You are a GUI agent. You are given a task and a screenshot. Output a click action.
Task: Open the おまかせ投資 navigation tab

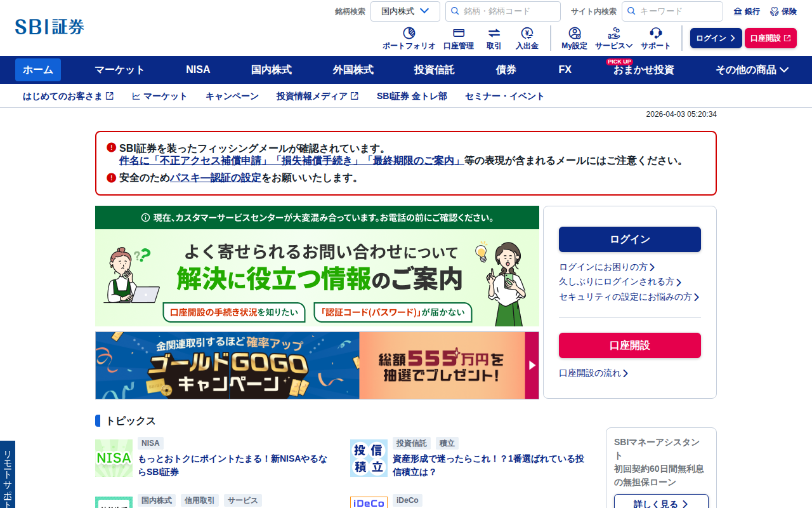click(x=644, y=70)
